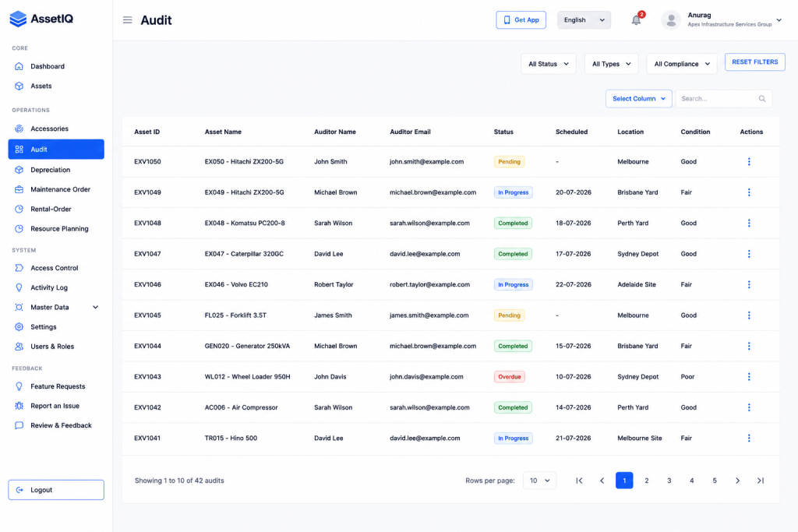Viewport: 798px width, 532px height.
Task: Open the All Status filter dropdown
Action: pyautogui.click(x=548, y=64)
